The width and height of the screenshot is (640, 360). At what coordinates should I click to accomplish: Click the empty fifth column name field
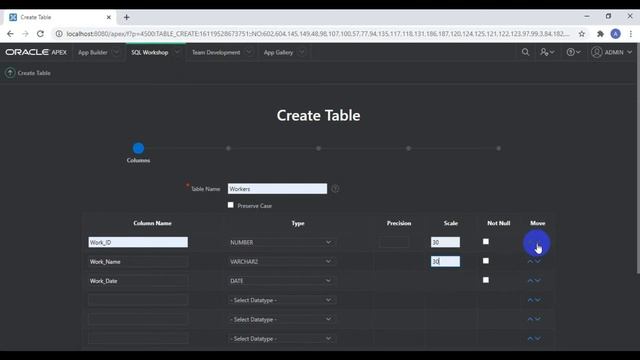pyautogui.click(x=138, y=319)
